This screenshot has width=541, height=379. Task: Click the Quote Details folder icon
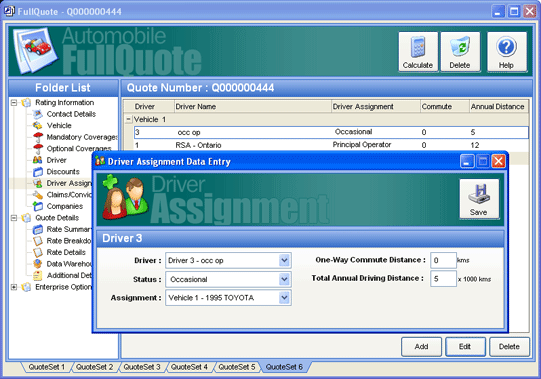[26, 218]
